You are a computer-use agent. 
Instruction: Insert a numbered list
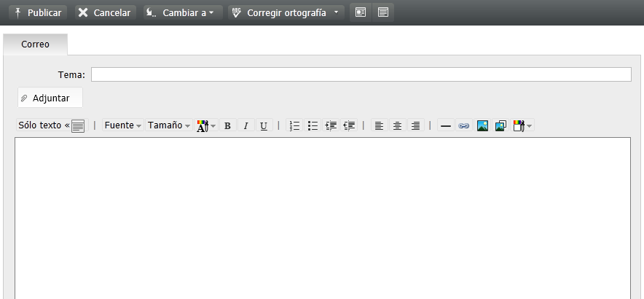click(x=295, y=125)
